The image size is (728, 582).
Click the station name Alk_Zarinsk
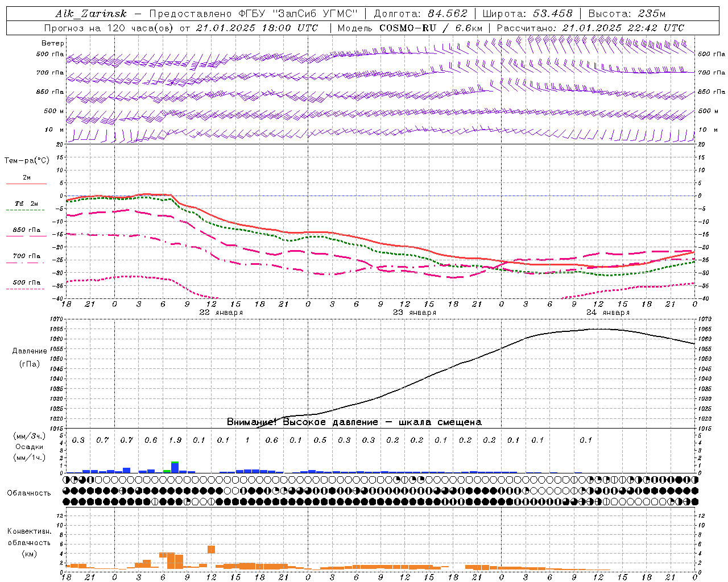tap(91, 14)
